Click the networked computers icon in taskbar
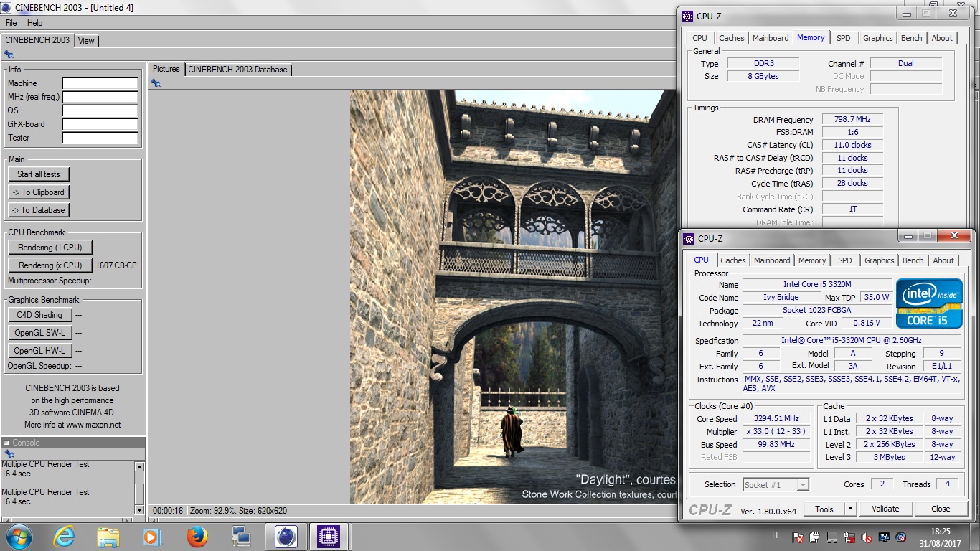This screenshot has height=551, width=980. 240,537
